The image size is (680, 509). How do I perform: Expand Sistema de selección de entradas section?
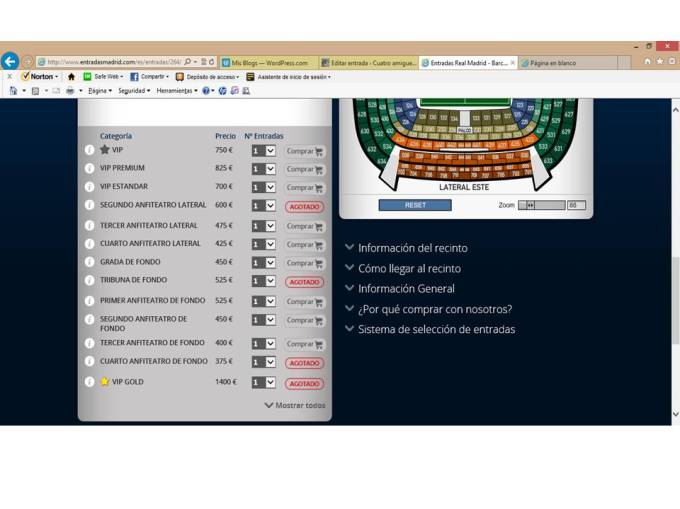click(430, 330)
